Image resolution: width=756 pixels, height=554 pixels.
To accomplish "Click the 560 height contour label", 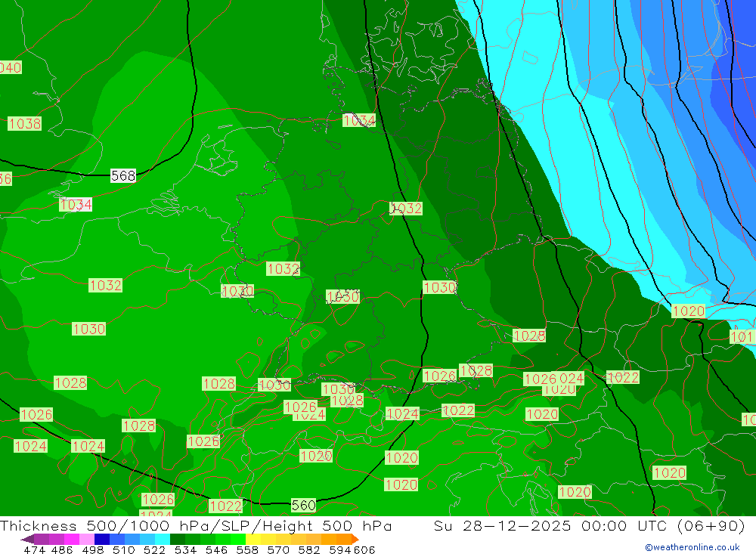I will pos(304,506).
